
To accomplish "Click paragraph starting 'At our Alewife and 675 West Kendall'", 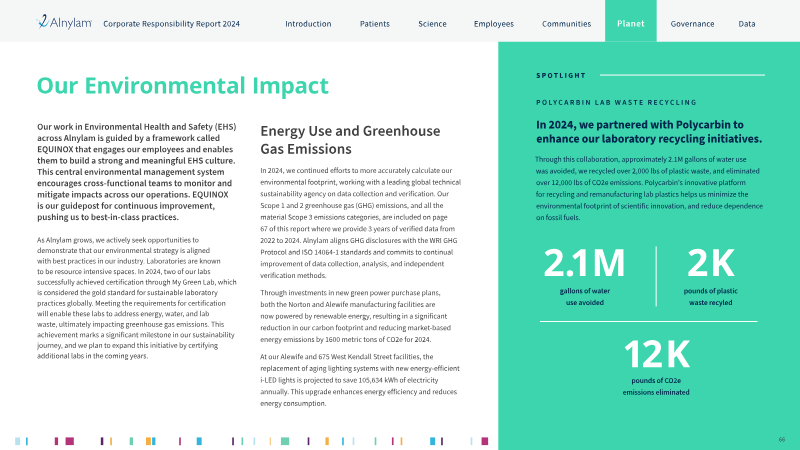I will point(360,380).
